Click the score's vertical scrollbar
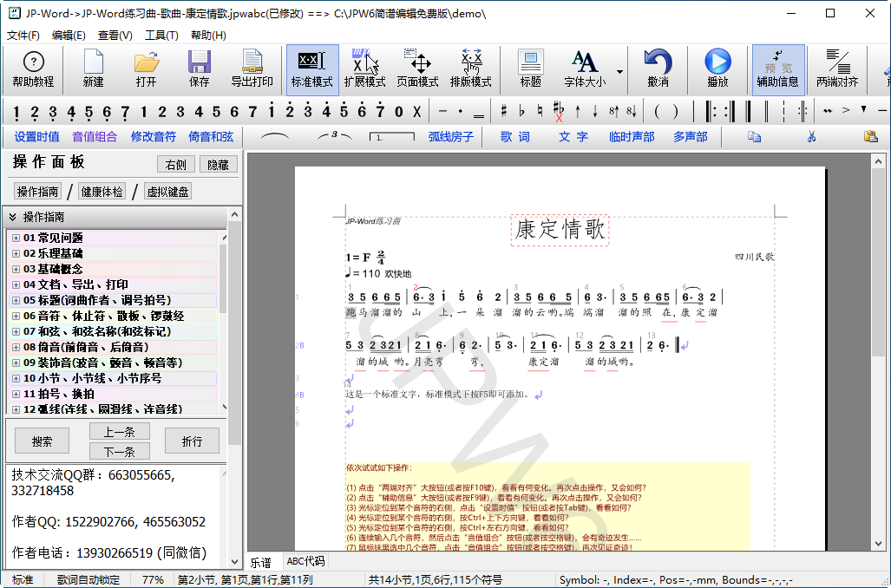 (879, 352)
